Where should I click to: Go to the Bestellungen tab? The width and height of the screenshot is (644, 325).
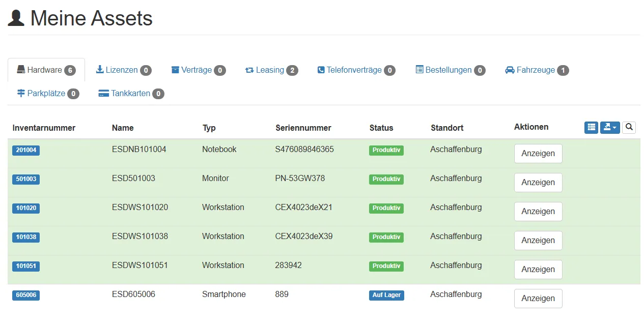point(450,70)
